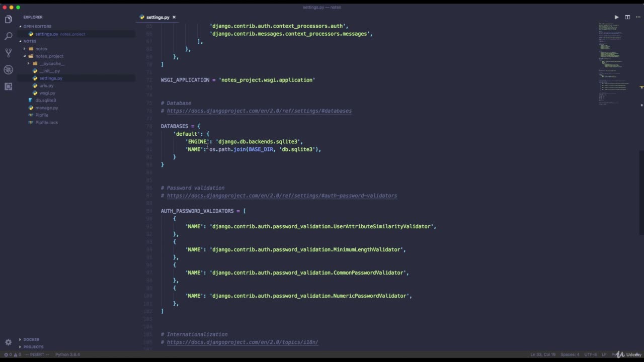Open the Extensions view in activity bar
This screenshot has height=362, width=644.
pos(8,86)
